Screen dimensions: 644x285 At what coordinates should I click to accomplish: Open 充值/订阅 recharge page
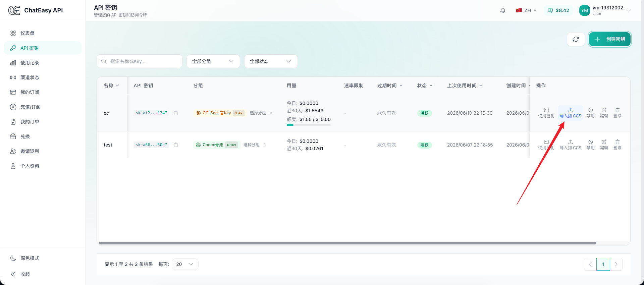click(43, 107)
